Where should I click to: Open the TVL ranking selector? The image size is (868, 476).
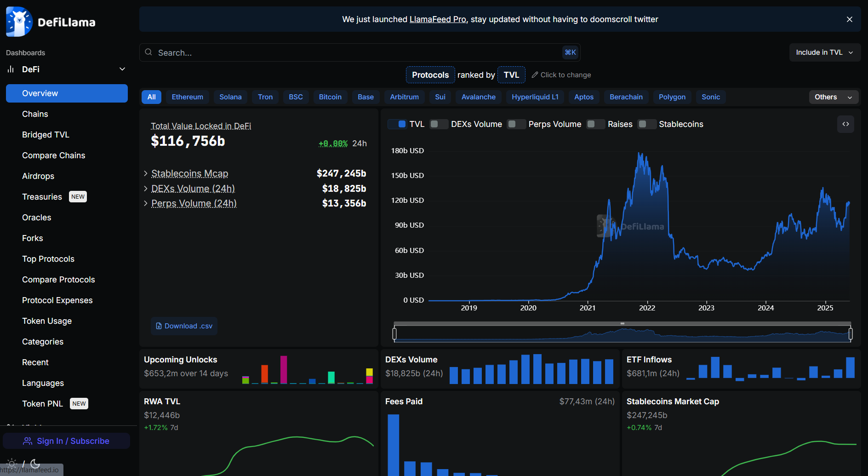511,75
